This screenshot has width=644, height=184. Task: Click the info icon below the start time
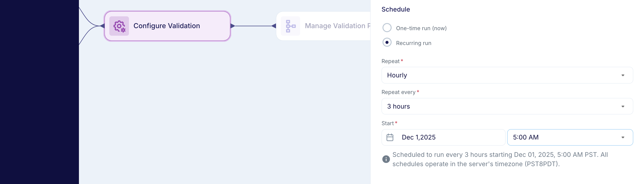coord(386,159)
